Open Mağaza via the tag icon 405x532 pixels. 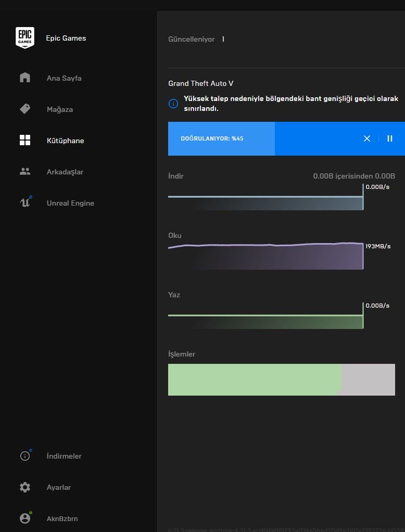click(25, 109)
